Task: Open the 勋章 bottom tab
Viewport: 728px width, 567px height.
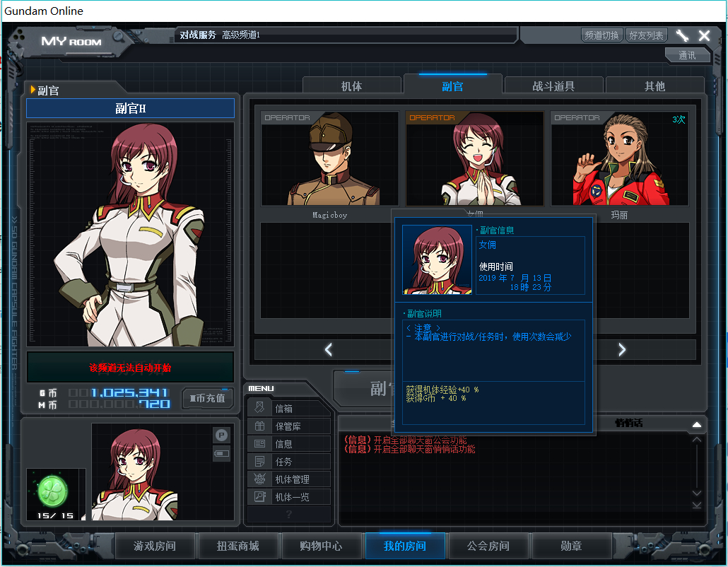Action: coord(571,546)
